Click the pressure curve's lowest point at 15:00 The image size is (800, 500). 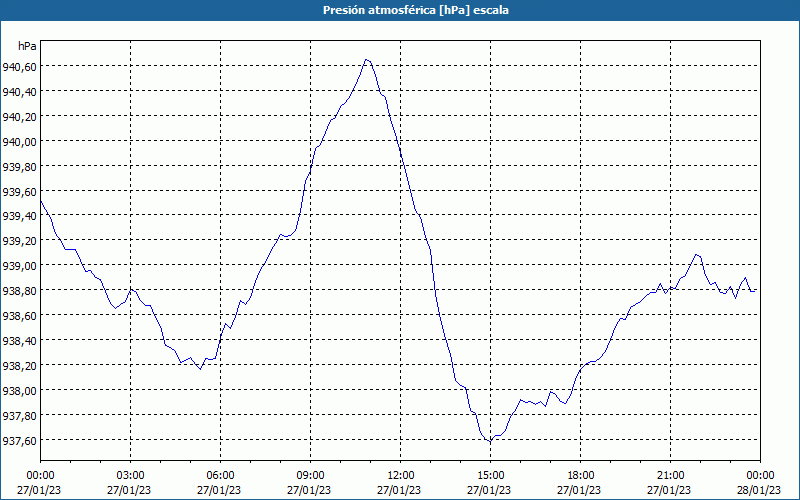(490, 441)
